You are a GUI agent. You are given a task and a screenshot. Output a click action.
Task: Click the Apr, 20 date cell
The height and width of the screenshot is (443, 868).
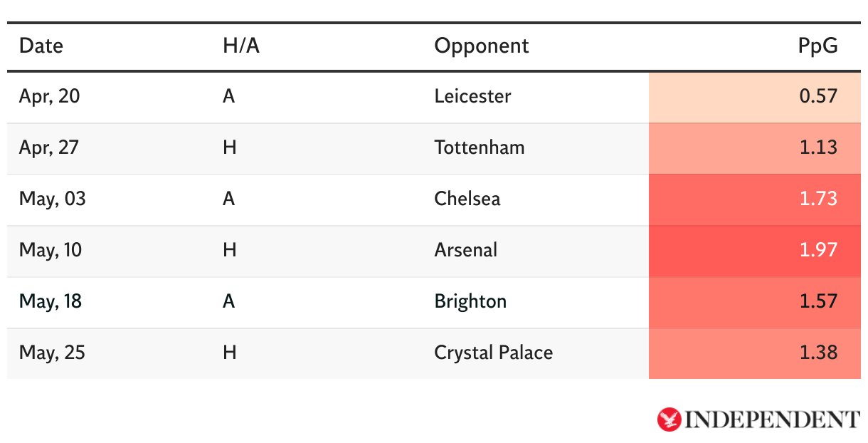coord(49,96)
